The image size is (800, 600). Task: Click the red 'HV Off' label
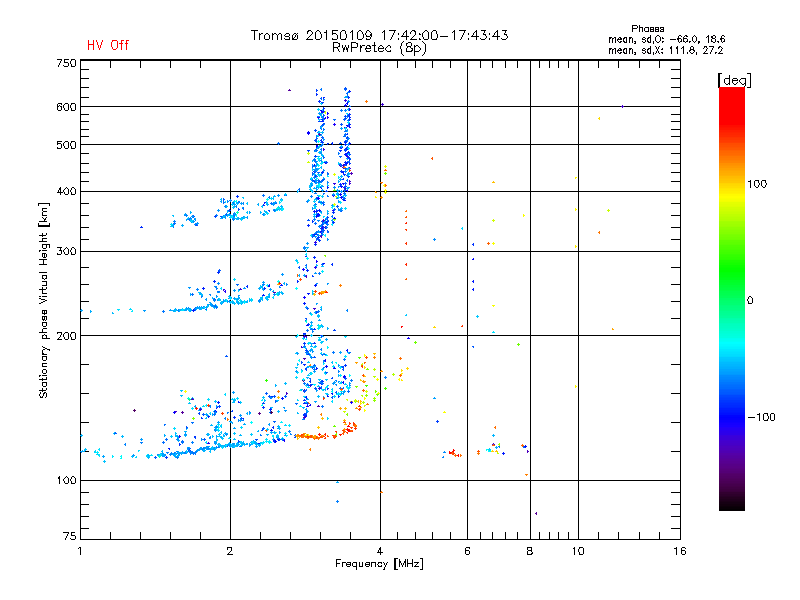pyautogui.click(x=108, y=45)
